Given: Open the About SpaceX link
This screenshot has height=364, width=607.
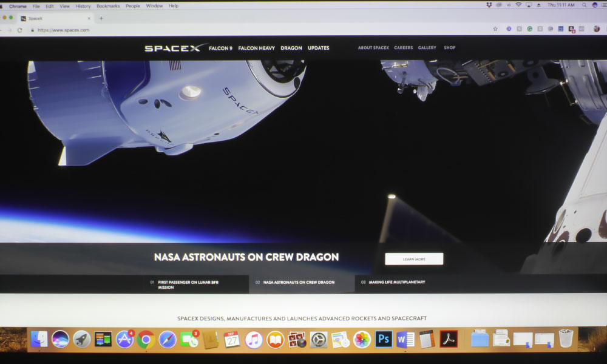Looking at the screenshot, I should (373, 47).
